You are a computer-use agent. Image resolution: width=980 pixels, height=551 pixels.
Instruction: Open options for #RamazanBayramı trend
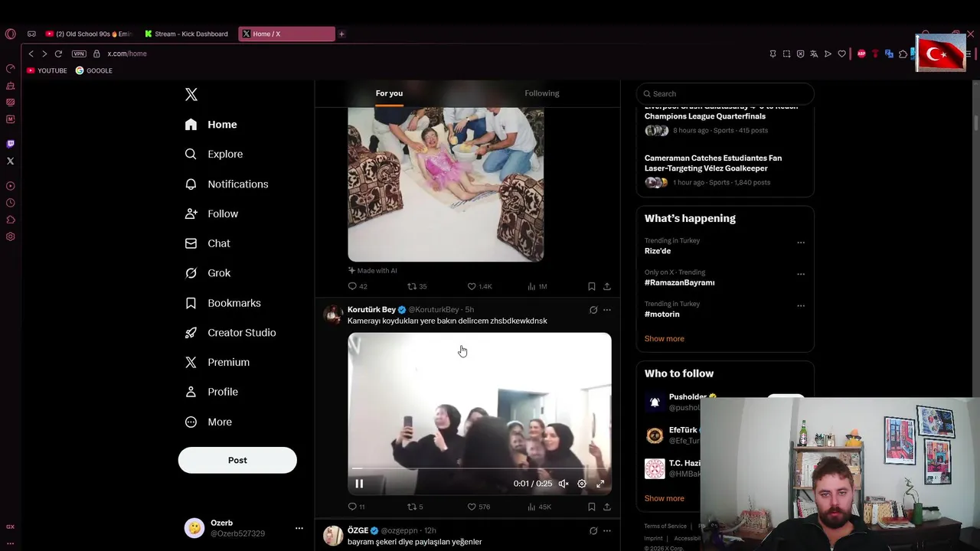pyautogui.click(x=801, y=274)
